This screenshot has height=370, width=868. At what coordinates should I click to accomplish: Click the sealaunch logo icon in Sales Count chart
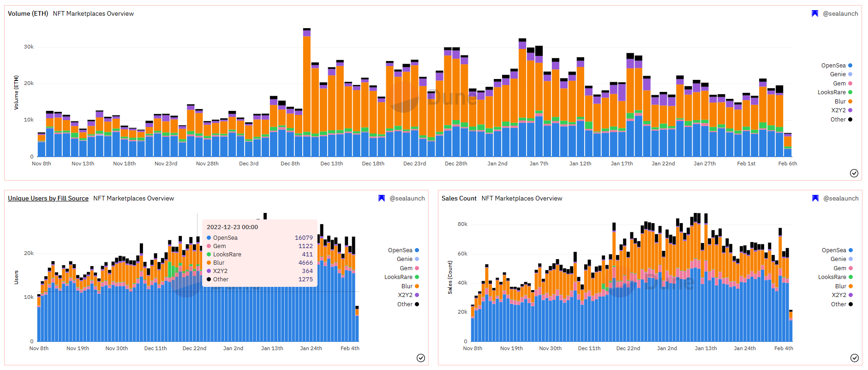point(815,198)
